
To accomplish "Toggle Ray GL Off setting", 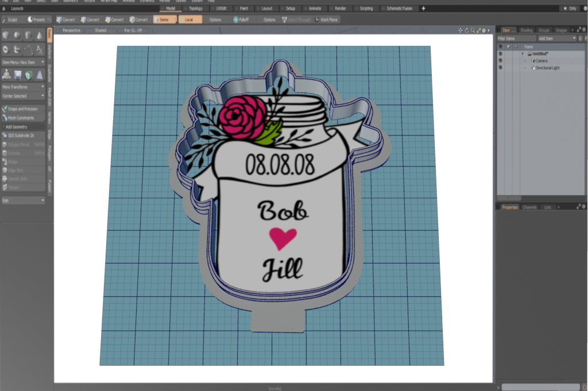I will tap(133, 30).
